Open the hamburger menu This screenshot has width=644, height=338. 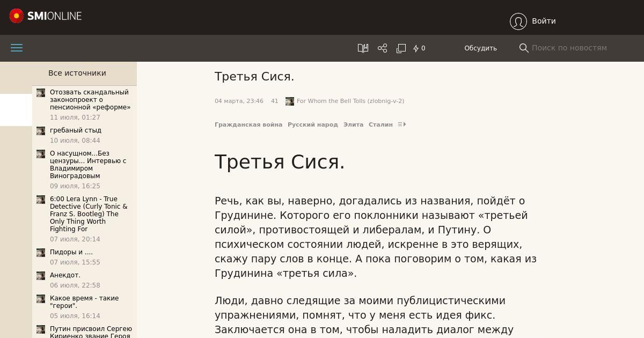point(17,48)
